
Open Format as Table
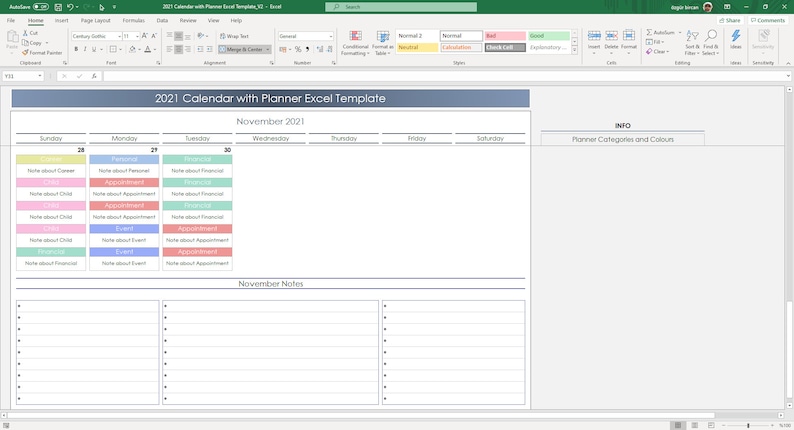[382, 43]
